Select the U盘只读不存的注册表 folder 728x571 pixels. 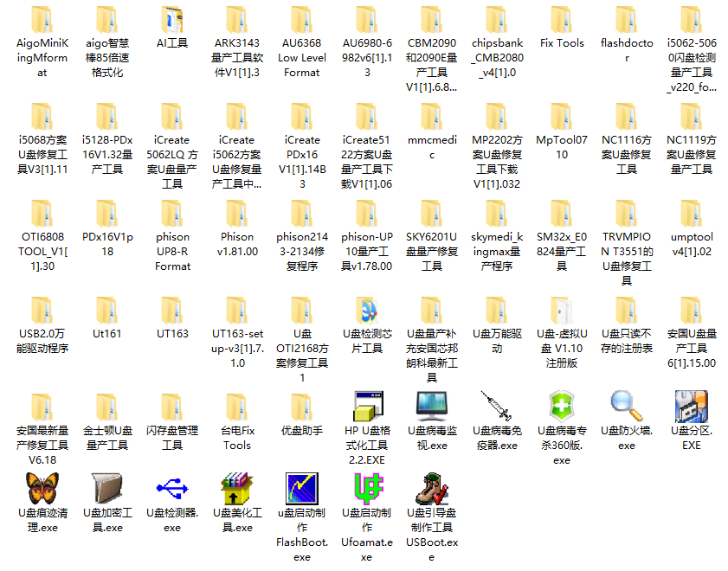tap(627, 310)
